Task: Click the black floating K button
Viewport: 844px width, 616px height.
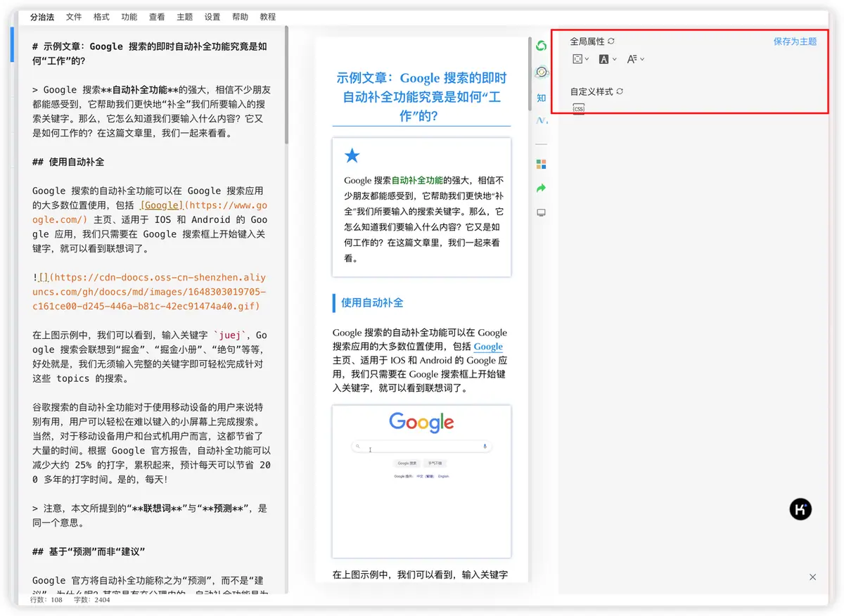Action: [800, 509]
